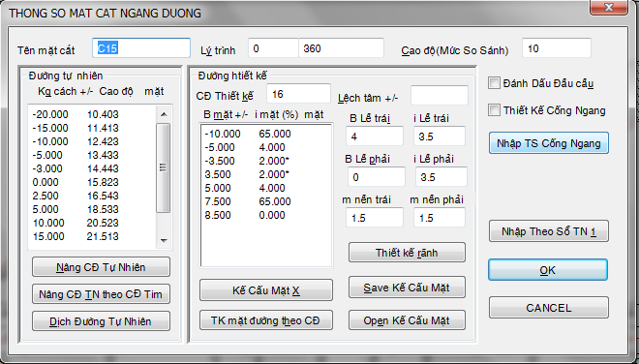Click the Cao độ (Mức So Sánh) field
The width and height of the screenshot is (639, 364).
click(557, 48)
